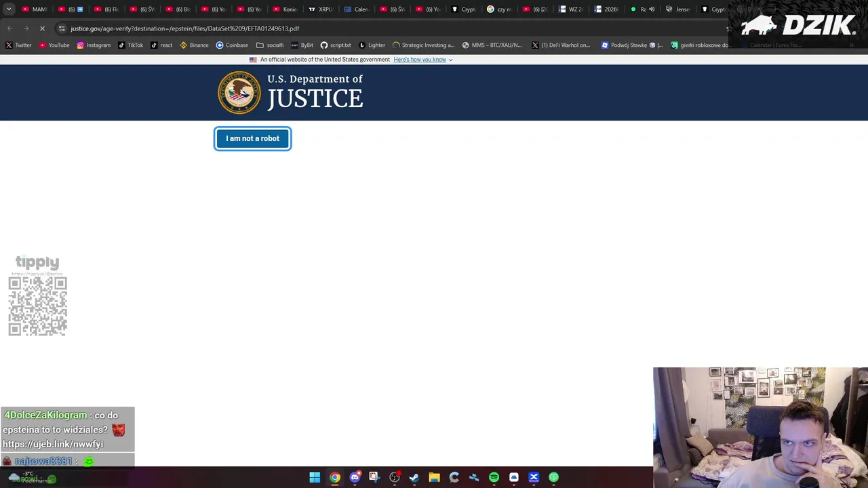Click username 4DolceZaKilogram in chat
Viewport: 868px width, 488px height.
tap(45, 415)
